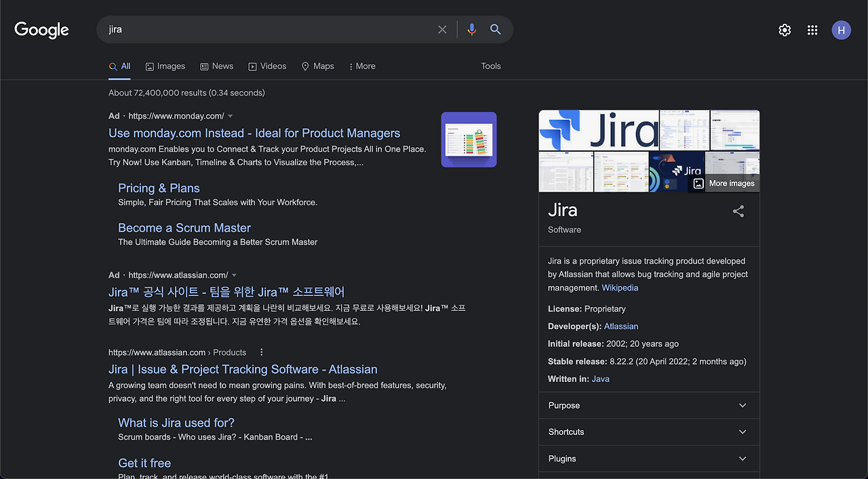Screen dimensions: 868x479
Task: Click the share icon beside Jira title
Action: coord(738,211)
